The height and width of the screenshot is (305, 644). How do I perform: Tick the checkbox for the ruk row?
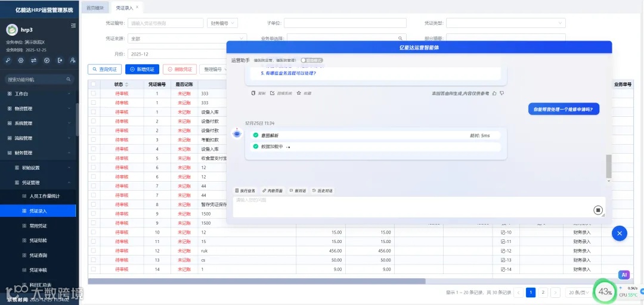point(94,250)
